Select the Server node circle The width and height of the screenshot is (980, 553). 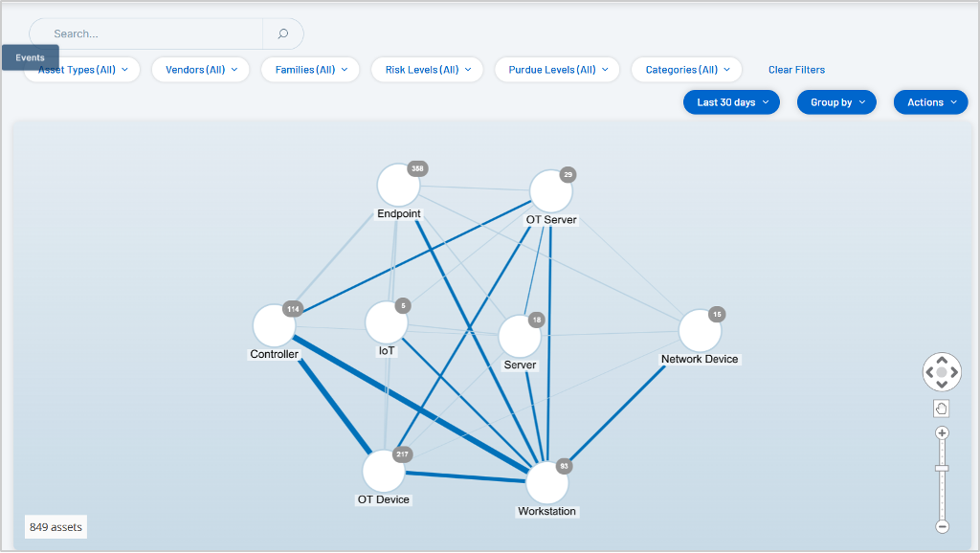coord(520,336)
